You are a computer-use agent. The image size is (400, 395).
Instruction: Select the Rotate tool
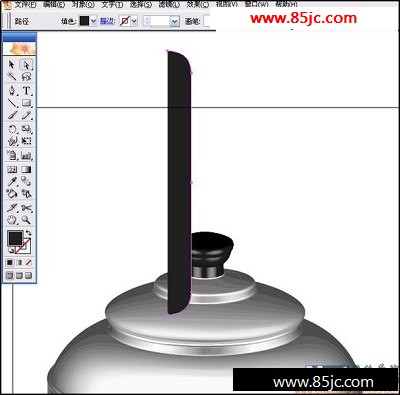[12, 129]
